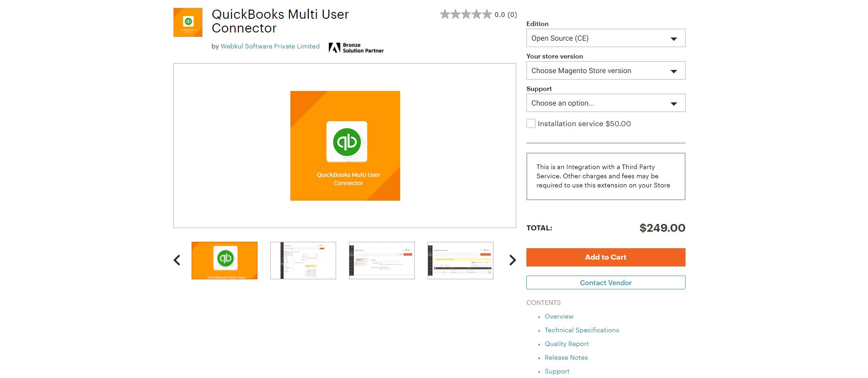Jump to the Overview section
Viewport: 868px width, 378px height.
[x=559, y=316]
